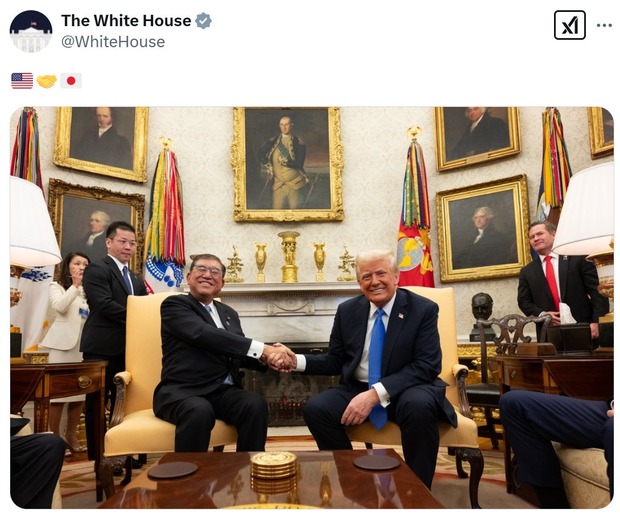
Task: Visit the @WhiteHouse handle link
Action: (113, 42)
